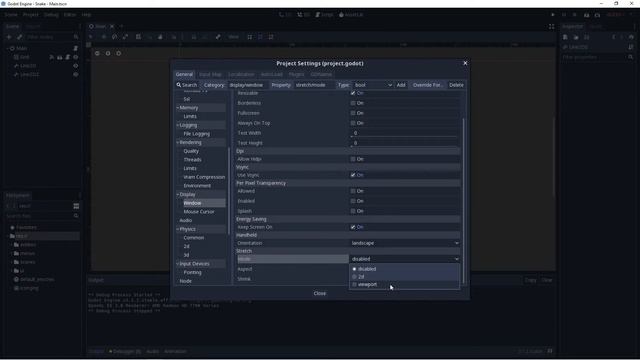This screenshot has width=640, height=360.
Task: Select the General tab
Action: pyautogui.click(x=184, y=74)
